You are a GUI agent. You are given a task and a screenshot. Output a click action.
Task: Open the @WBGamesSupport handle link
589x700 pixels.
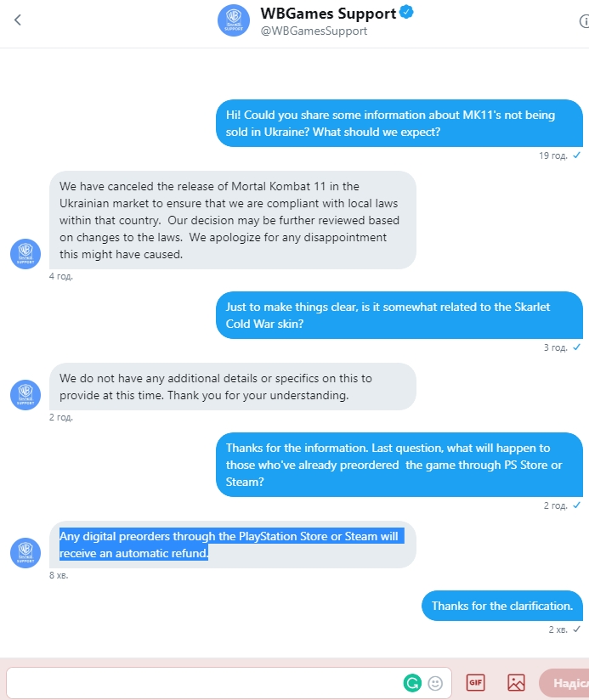[x=314, y=31]
